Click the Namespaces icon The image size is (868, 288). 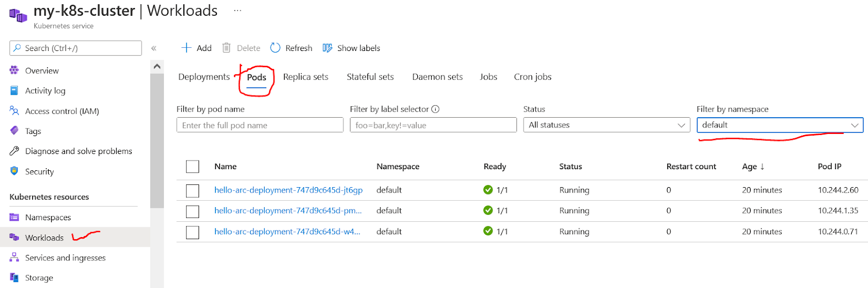[x=14, y=217]
